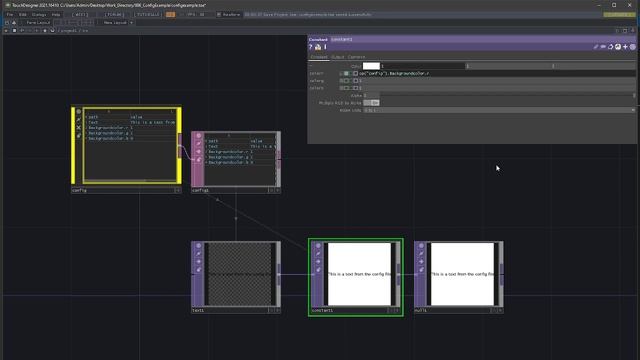This screenshot has height=360, width=640.
Task: Click the round color icon in parameter header
Action: coord(633,47)
